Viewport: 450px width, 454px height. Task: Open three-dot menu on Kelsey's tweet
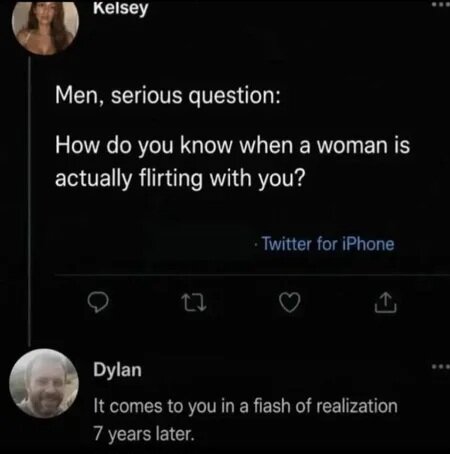[441, 5]
